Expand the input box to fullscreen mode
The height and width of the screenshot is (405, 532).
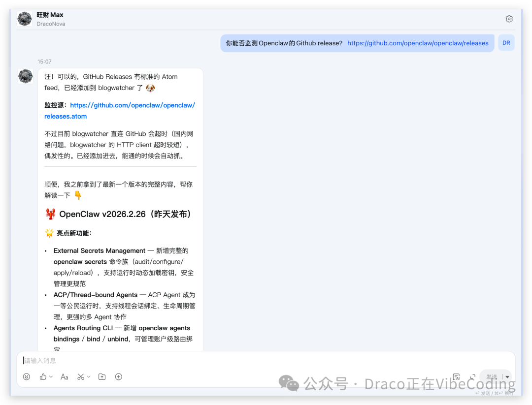(472, 376)
